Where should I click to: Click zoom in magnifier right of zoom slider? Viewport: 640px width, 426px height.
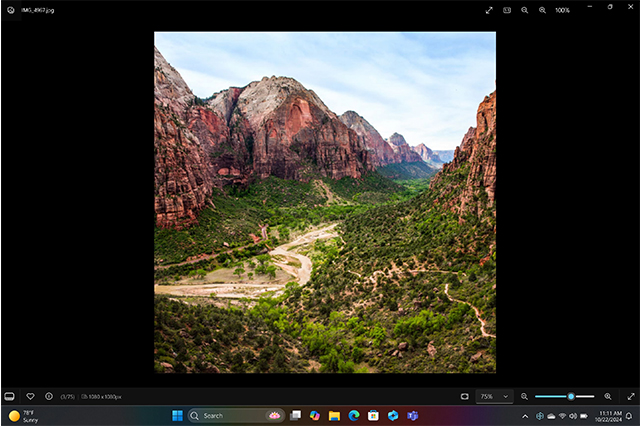tap(608, 396)
